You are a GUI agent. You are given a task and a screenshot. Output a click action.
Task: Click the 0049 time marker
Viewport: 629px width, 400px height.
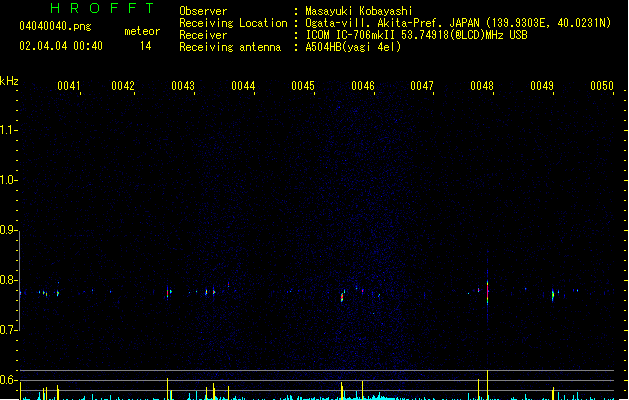[542, 86]
